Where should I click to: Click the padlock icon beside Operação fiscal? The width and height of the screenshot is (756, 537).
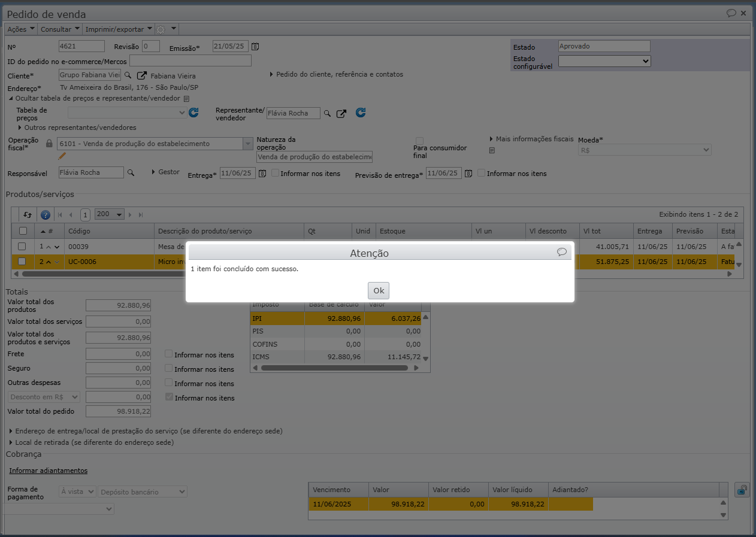point(50,144)
